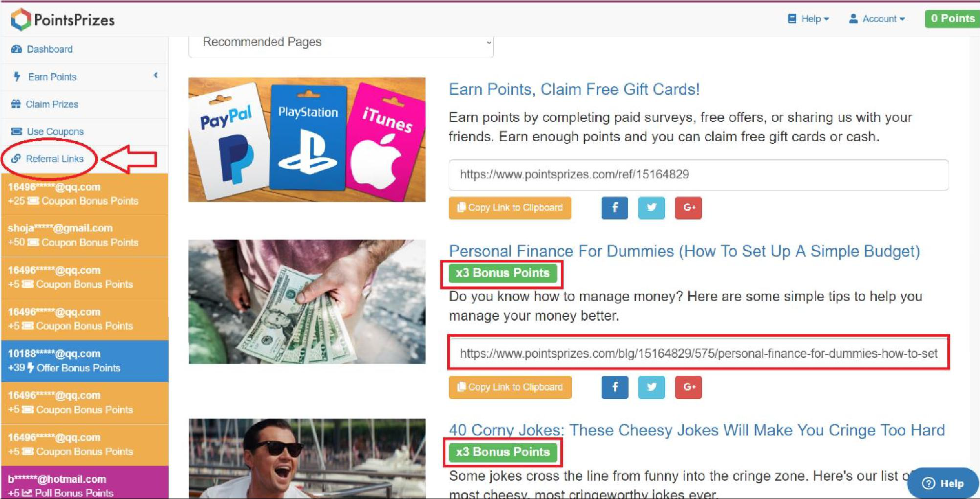Image resolution: width=980 pixels, height=499 pixels.
Task: Open Personal Finance For Dummies article link
Action: pyautogui.click(x=684, y=251)
